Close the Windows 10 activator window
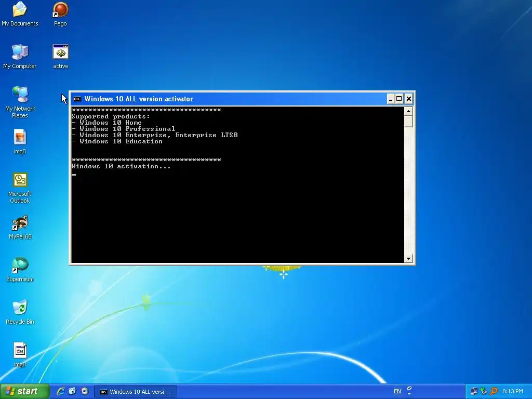 408,99
